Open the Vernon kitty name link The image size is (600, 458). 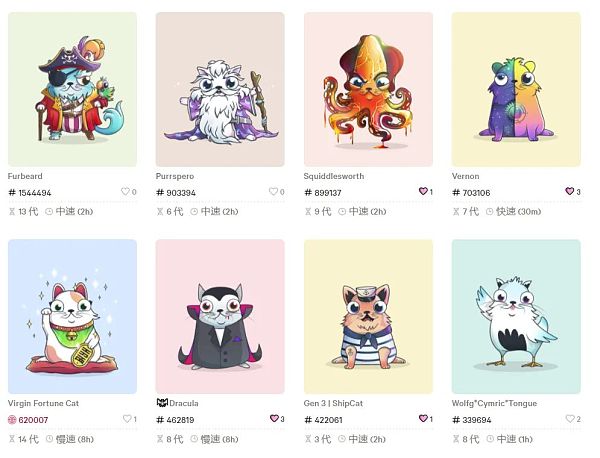[x=465, y=176]
